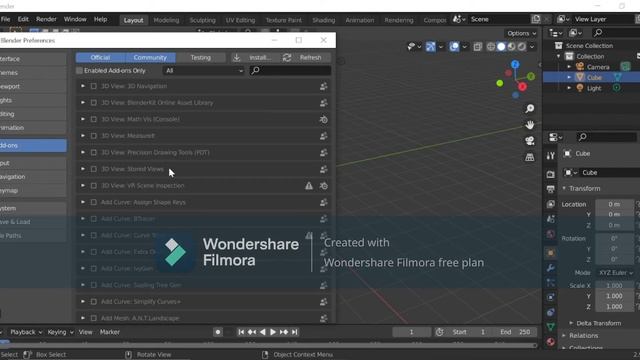Enable the 3D View: 3D Navigation add-on
Screen dimensions: 640x360
94,86
